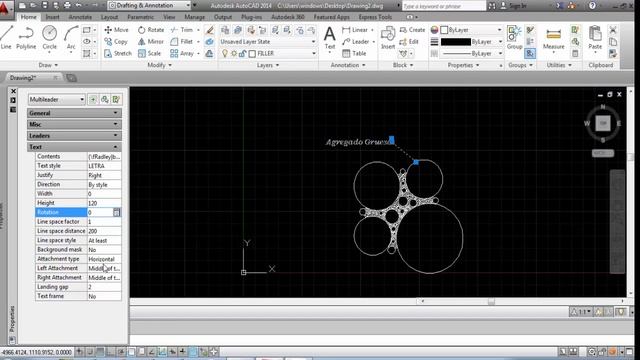This screenshot has height=360, width=640.
Task: Toggle PICKADD in the Properties palette
Action: pyautogui.click(x=93, y=100)
